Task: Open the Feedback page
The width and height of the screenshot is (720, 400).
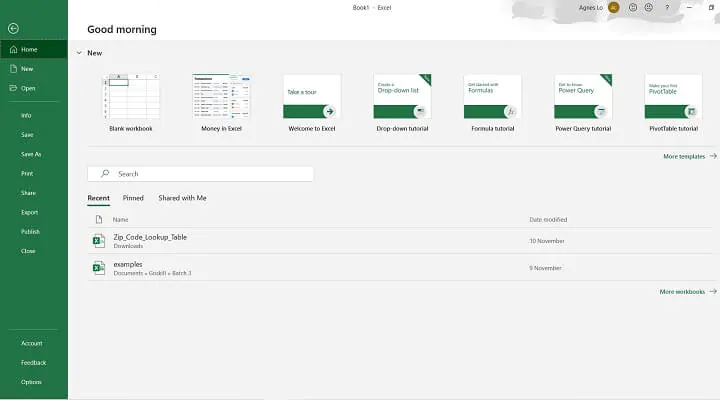Action: tap(34, 362)
